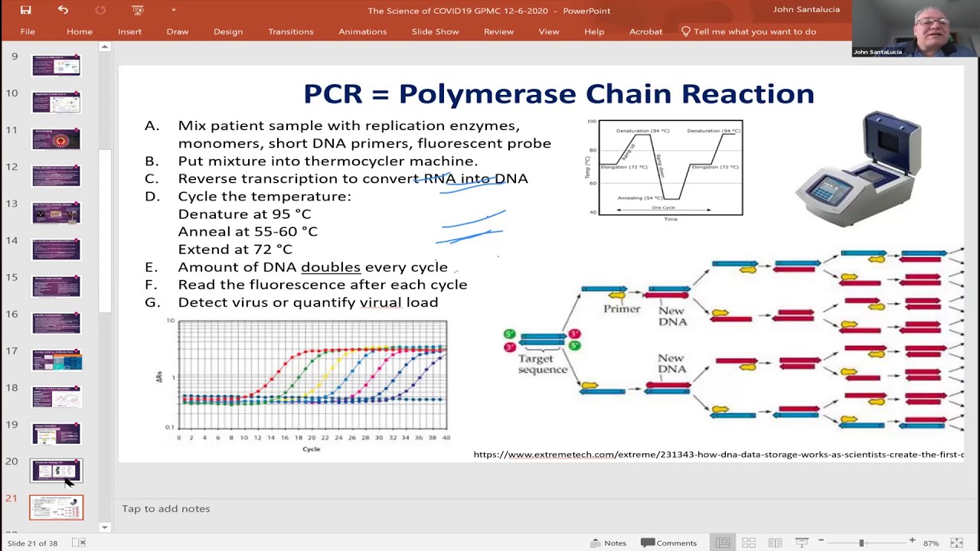Toggle the Comments pane
This screenshot has height=551, width=980.
[x=668, y=543]
